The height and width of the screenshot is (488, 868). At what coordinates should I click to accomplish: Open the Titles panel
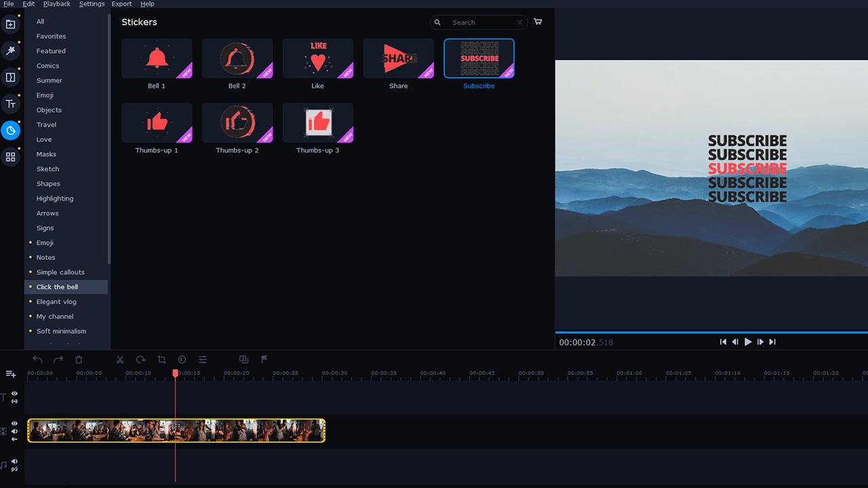pos(10,104)
